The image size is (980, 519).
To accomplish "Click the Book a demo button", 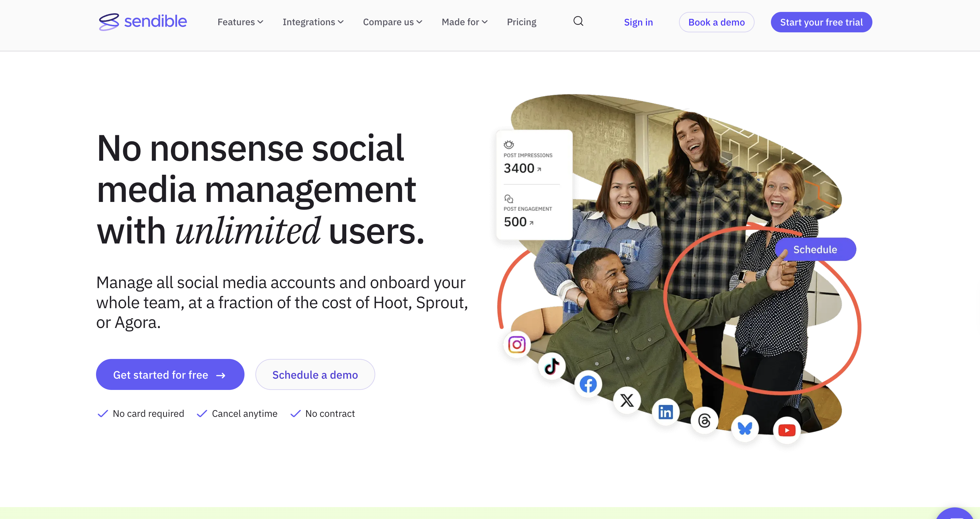I will point(716,22).
